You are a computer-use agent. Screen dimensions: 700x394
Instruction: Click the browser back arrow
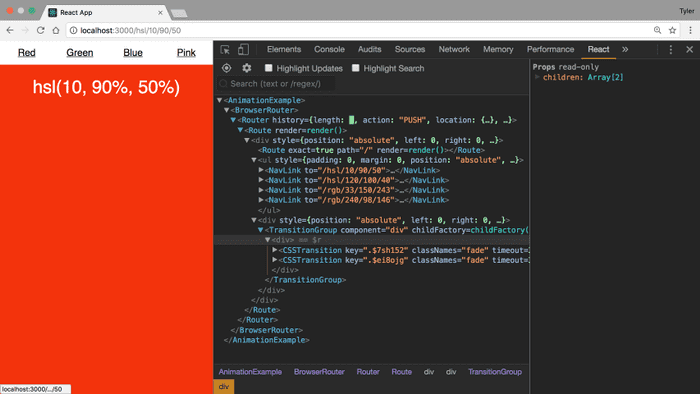pos(10,30)
